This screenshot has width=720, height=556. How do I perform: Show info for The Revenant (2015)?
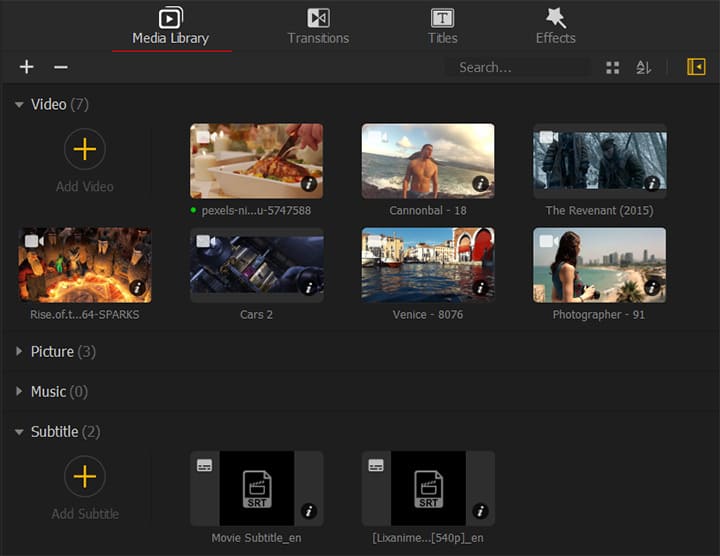click(x=652, y=184)
